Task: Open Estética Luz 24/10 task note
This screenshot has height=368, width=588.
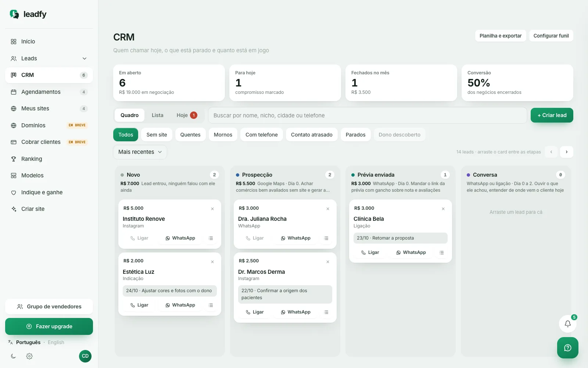Action: point(170,291)
